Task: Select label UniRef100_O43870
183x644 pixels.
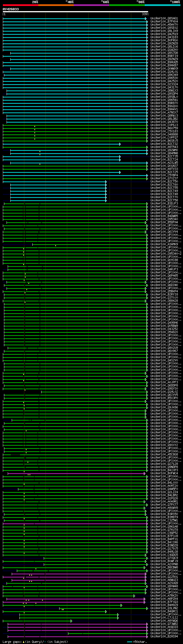Action: [x=164, y=122]
